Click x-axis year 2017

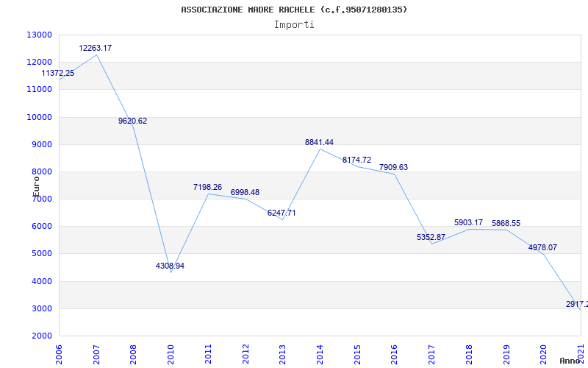431,355
